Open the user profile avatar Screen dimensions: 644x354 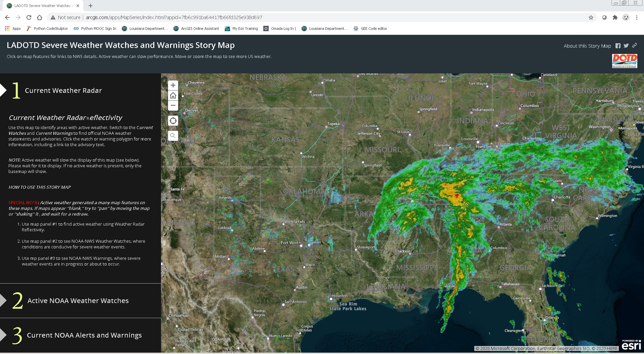(x=626, y=17)
